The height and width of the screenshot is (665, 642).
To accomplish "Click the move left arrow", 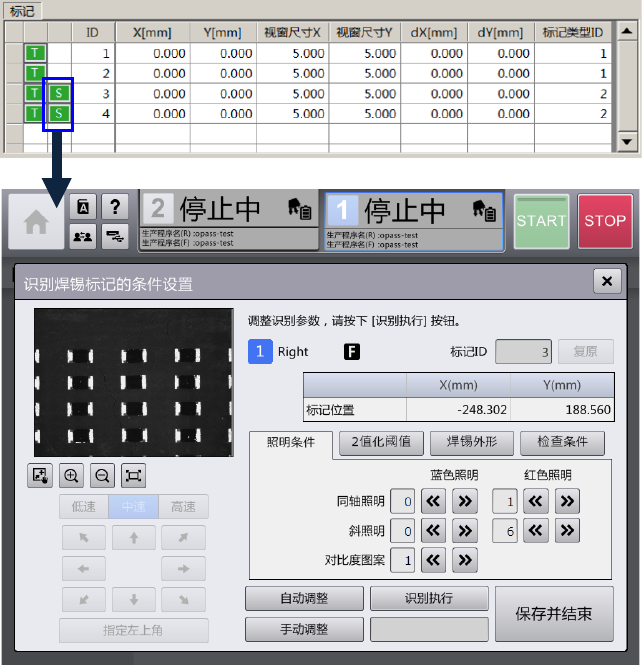I will coord(84,569).
